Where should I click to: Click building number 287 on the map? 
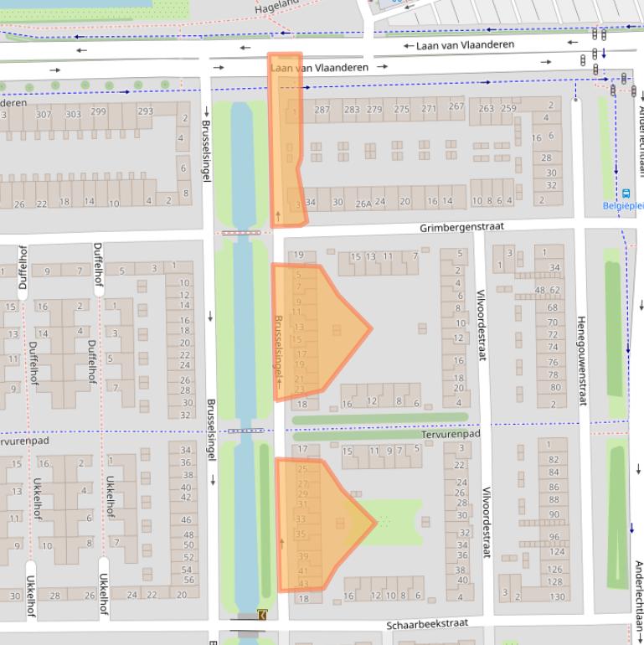322,110
